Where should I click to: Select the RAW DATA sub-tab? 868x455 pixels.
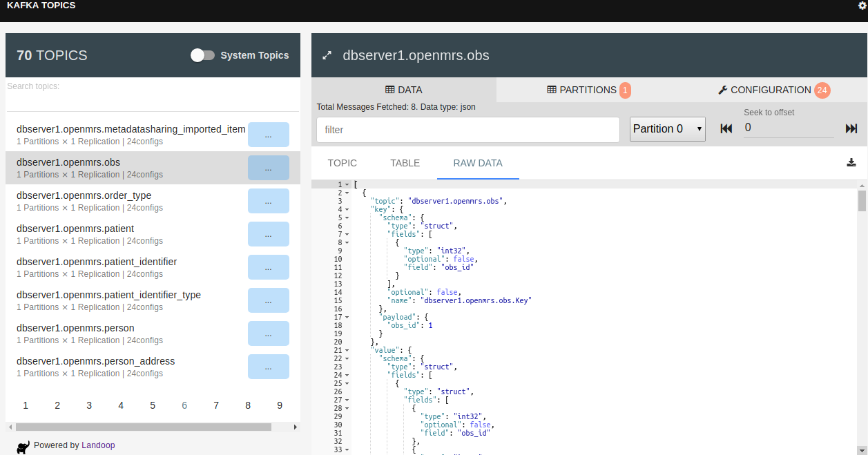coord(478,163)
